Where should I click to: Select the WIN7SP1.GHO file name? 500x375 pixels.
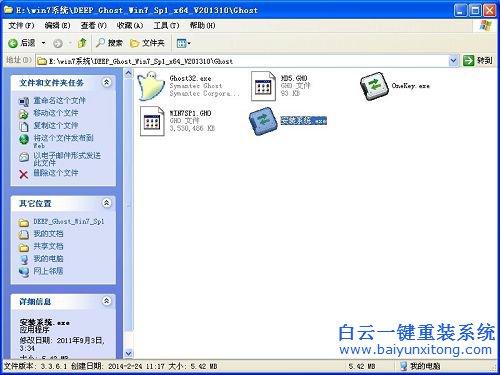tap(190, 113)
